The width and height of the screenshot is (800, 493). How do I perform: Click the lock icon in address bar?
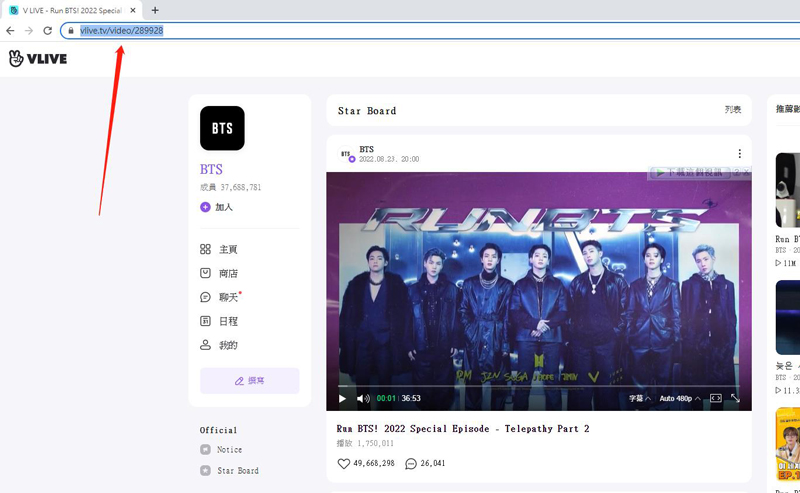71,31
